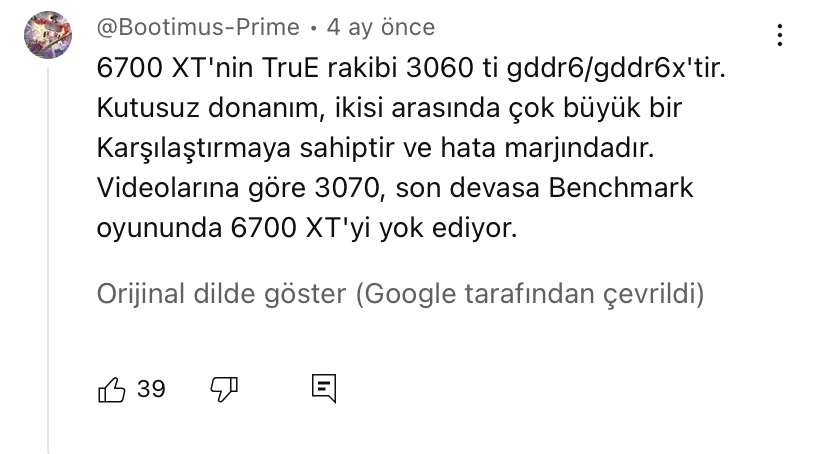Click the 39 like count
This screenshot has width=828, height=454.
(151, 389)
